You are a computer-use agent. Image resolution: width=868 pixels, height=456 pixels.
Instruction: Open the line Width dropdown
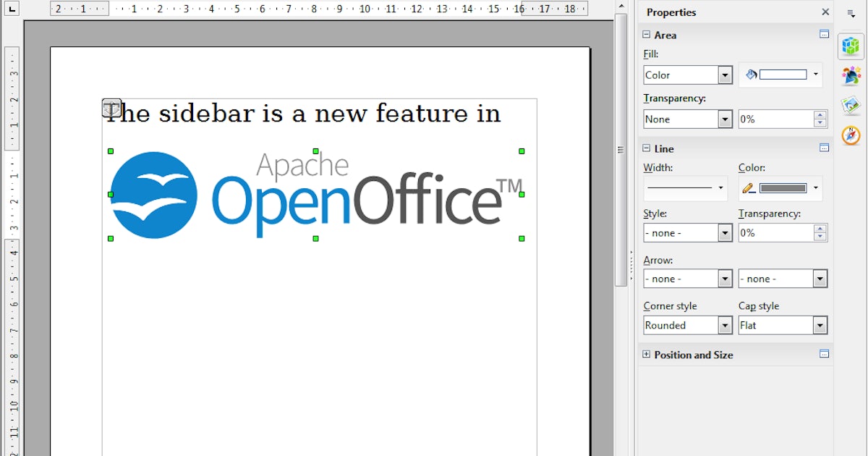click(x=685, y=188)
